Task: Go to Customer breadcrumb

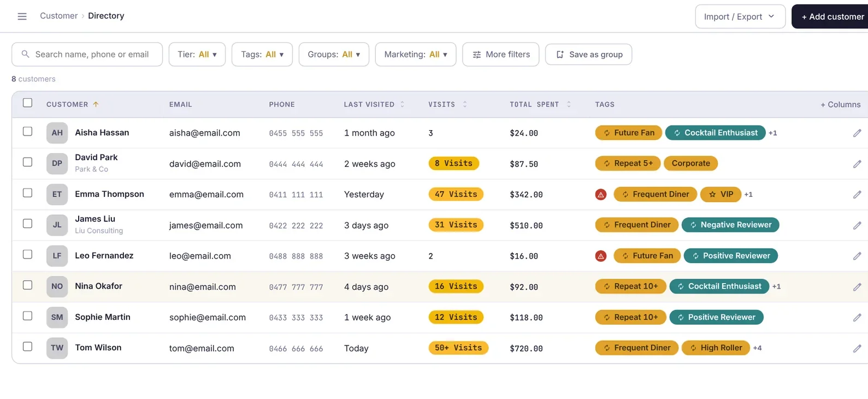Action: coord(58,16)
